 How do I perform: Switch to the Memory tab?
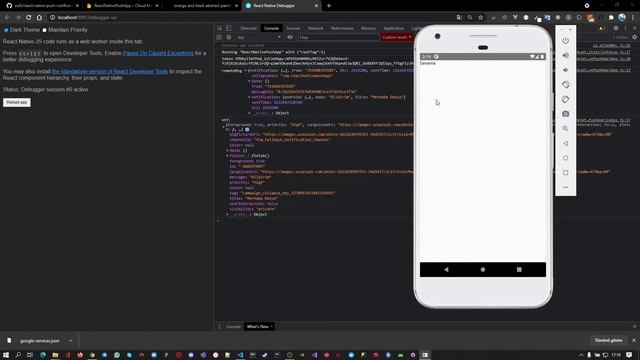point(368,28)
